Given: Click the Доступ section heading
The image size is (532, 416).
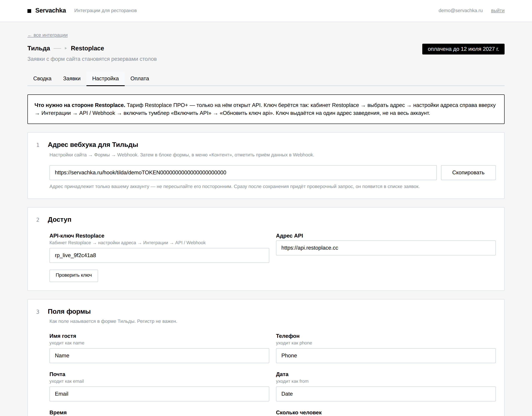Looking at the screenshot, I should pyautogui.click(x=59, y=219).
